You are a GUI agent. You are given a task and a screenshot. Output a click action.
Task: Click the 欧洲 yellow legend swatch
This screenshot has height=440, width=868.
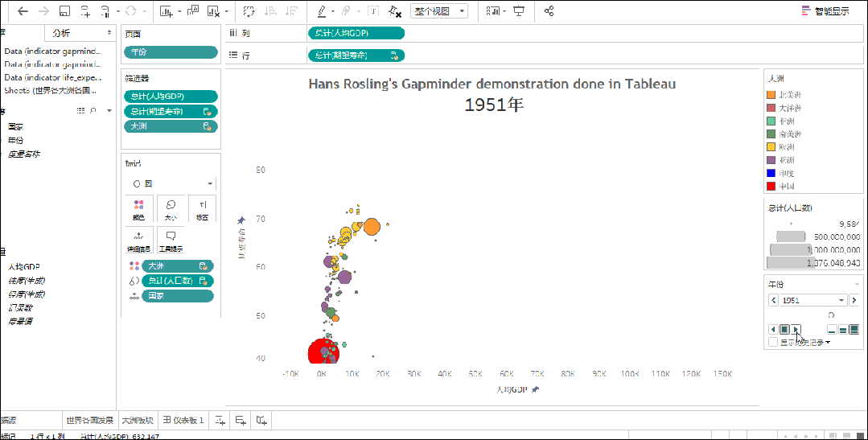coord(771,146)
